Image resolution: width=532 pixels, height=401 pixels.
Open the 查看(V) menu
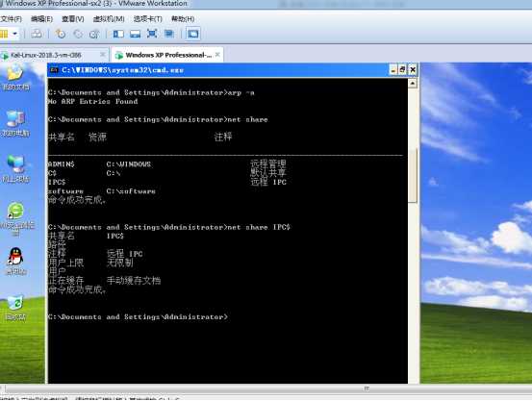click(72, 18)
